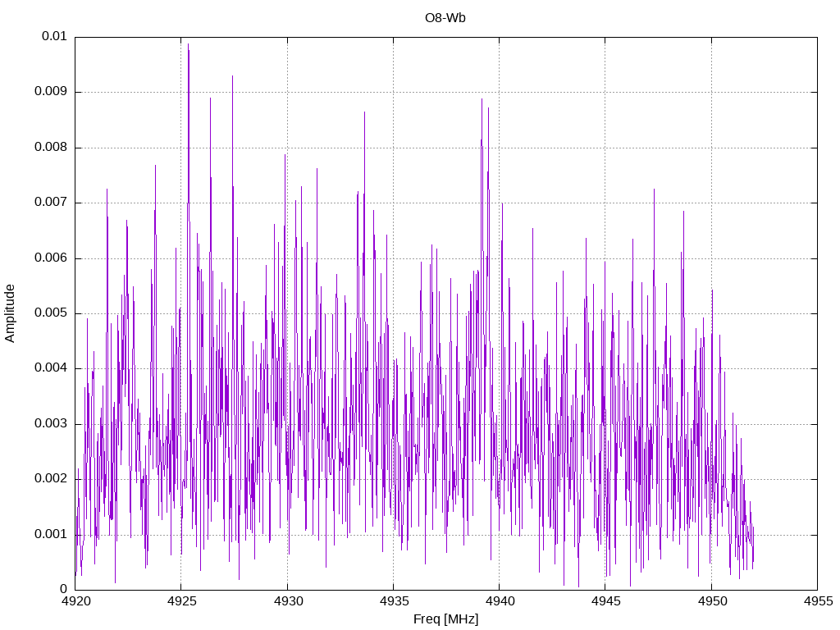Click the x-axis value 4920
Image resolution: width=840 pixels, height=630 pixels.
pyautogui.click(x=75, y=601)
